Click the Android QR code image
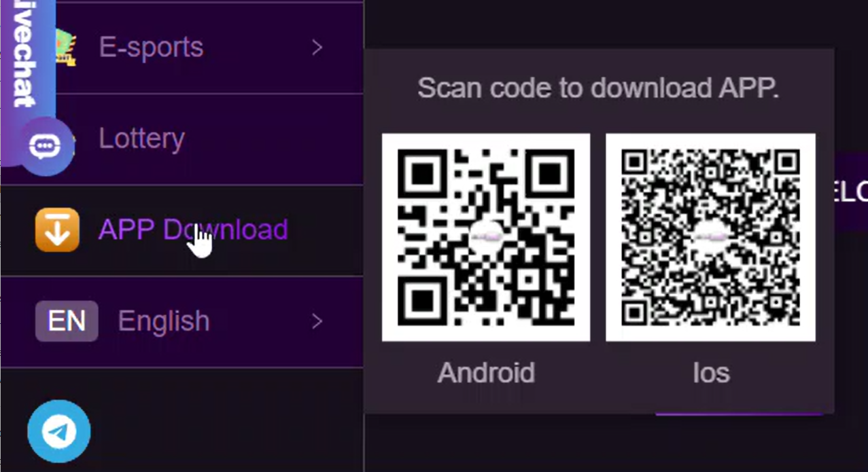 tap(486, 237)
